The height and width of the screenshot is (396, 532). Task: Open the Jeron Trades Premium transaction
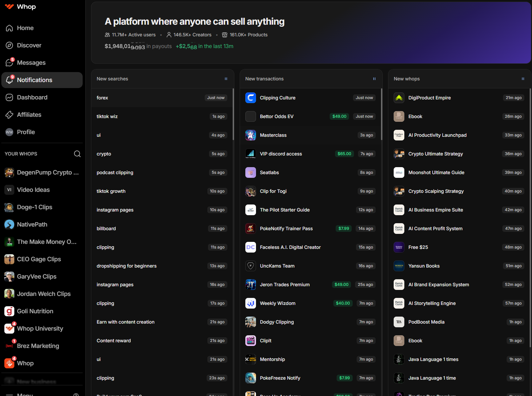click(285, 285)
